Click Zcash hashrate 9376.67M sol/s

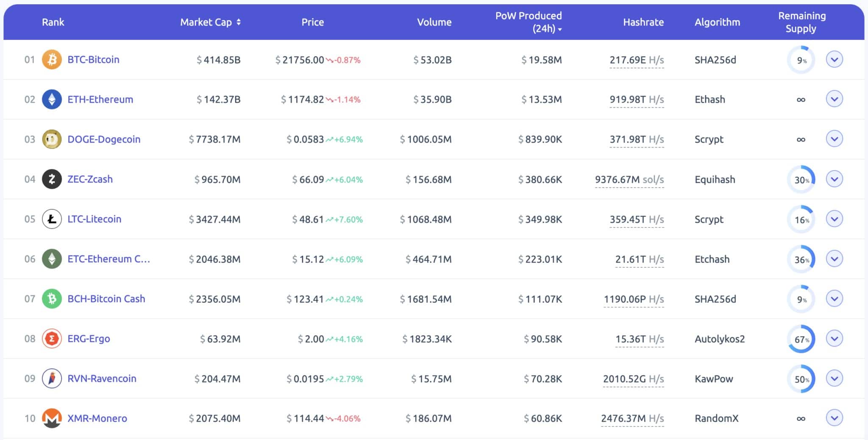point(629,180)
